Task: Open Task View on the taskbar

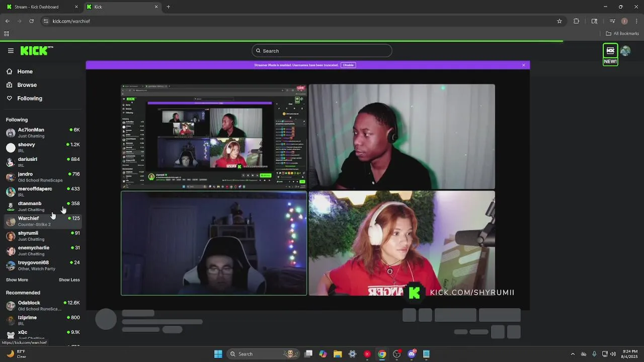Action: coord(308,354)
